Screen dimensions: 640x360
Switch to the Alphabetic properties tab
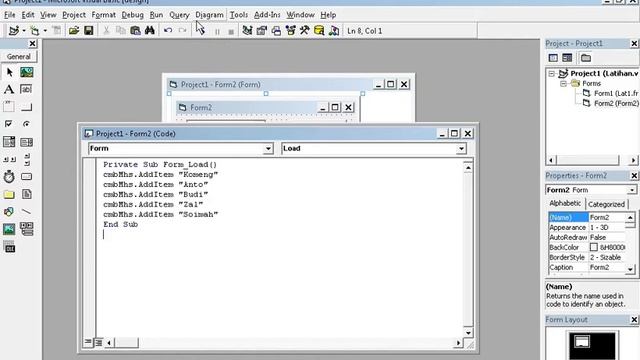(565, 203)
